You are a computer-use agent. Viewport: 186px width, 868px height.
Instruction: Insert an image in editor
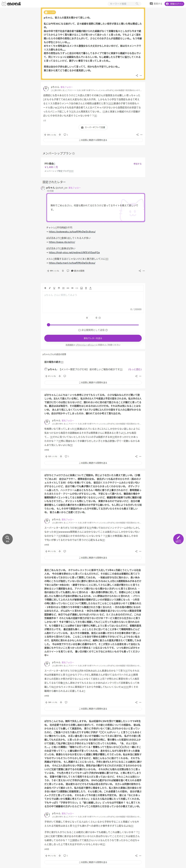81,288
